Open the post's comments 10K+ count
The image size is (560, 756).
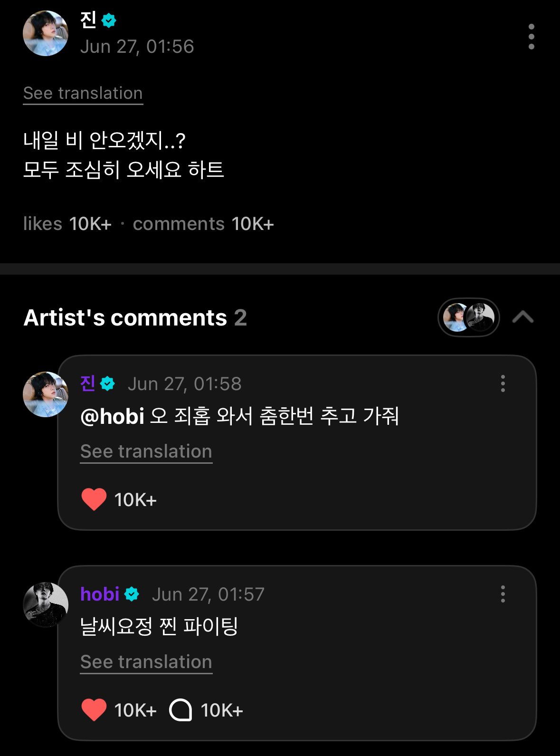point(203,224)
